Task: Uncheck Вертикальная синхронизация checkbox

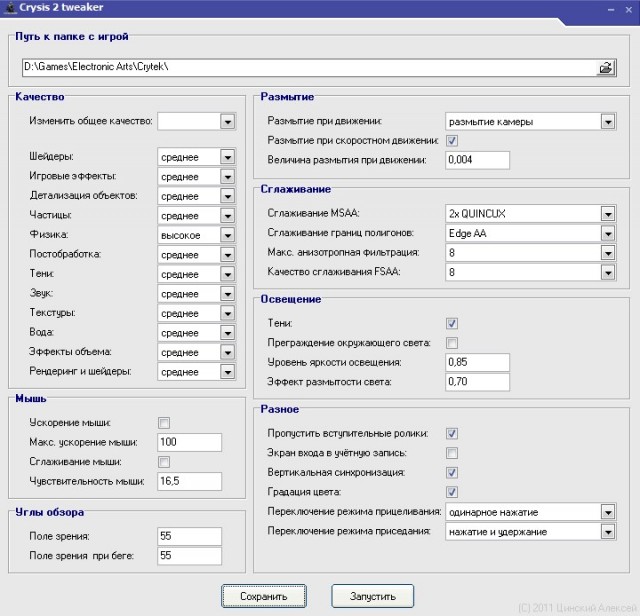Action: pyautogui.click(x=452, y=472)
